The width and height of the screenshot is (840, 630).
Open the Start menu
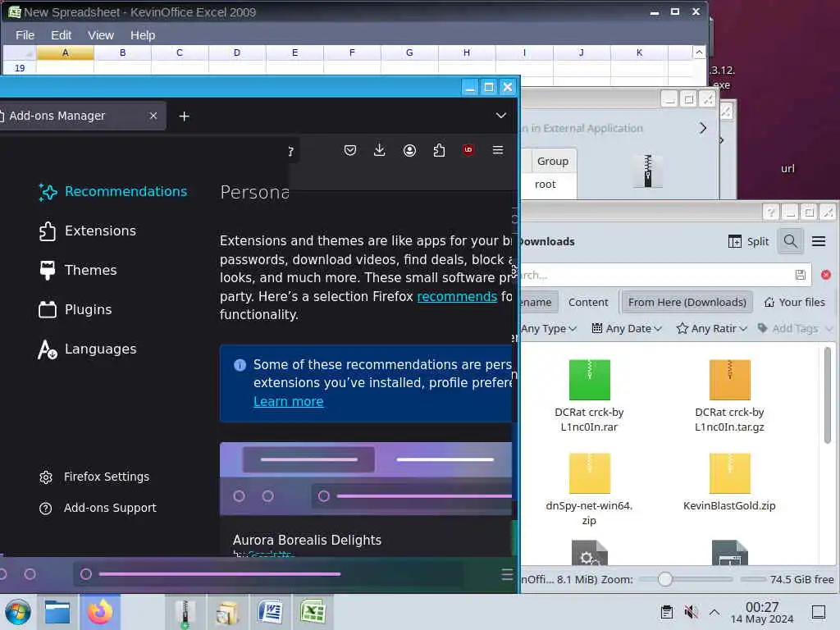18,612
